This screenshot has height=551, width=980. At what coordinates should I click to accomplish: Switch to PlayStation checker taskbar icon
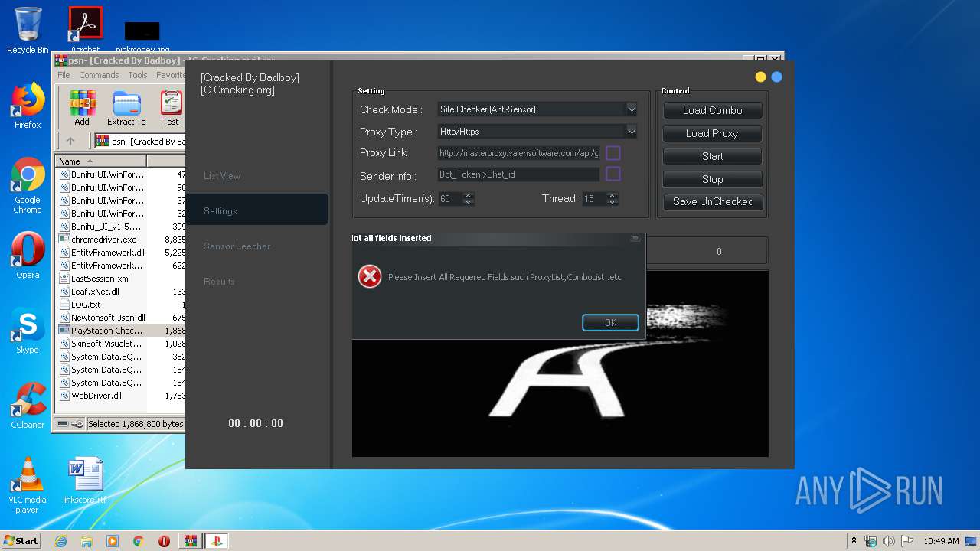click(x=216, y=541)
